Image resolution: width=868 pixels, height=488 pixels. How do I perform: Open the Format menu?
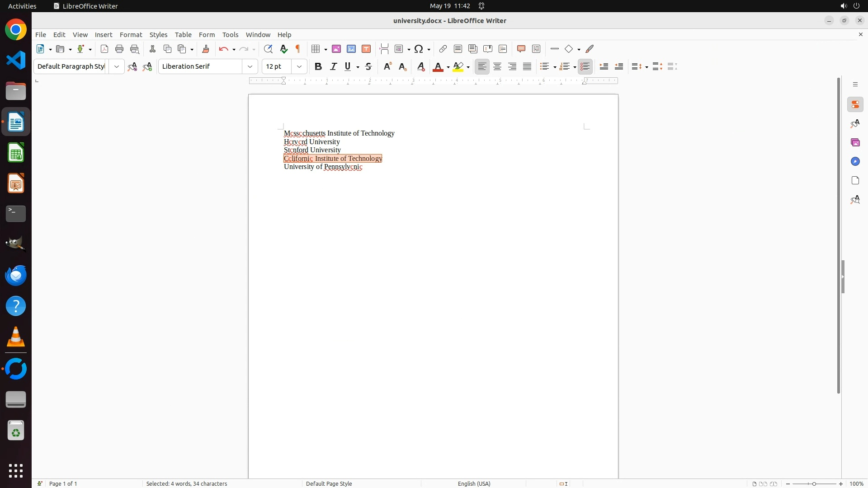pos(131,35)
